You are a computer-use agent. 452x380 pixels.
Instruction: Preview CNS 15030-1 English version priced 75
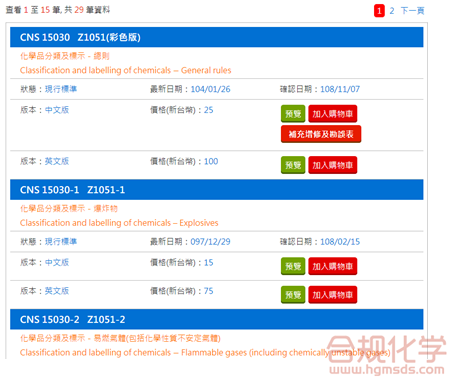tap(293, 295)
